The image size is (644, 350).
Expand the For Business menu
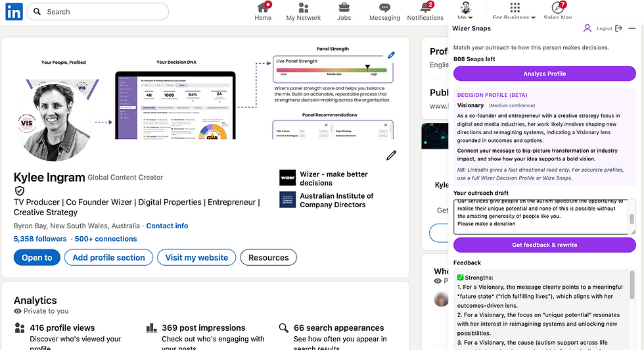(514, 11)
